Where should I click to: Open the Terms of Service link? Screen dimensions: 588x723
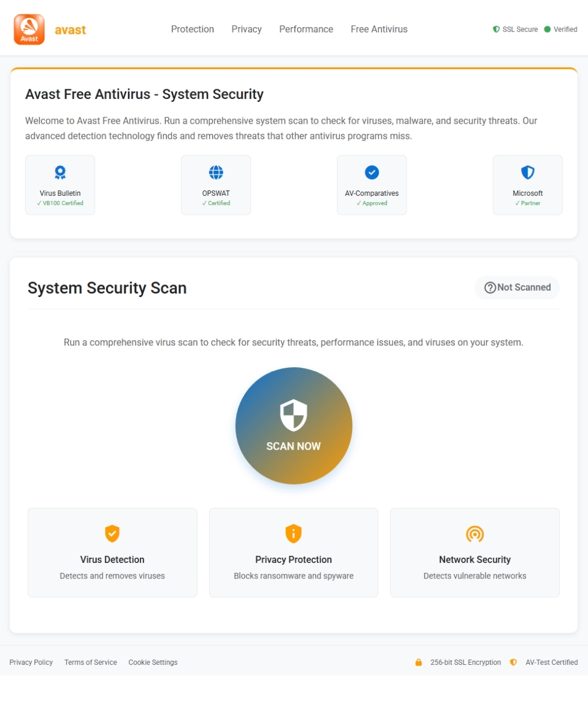(90, 663)
